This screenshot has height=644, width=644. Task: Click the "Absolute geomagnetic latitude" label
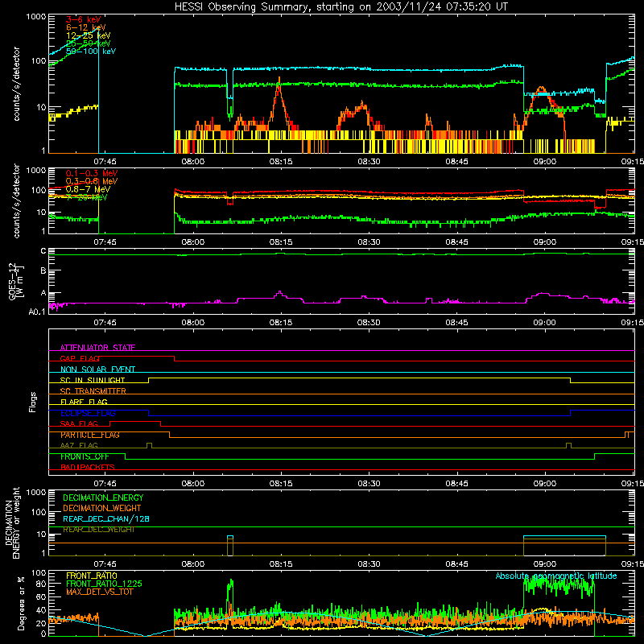(556, 576)
